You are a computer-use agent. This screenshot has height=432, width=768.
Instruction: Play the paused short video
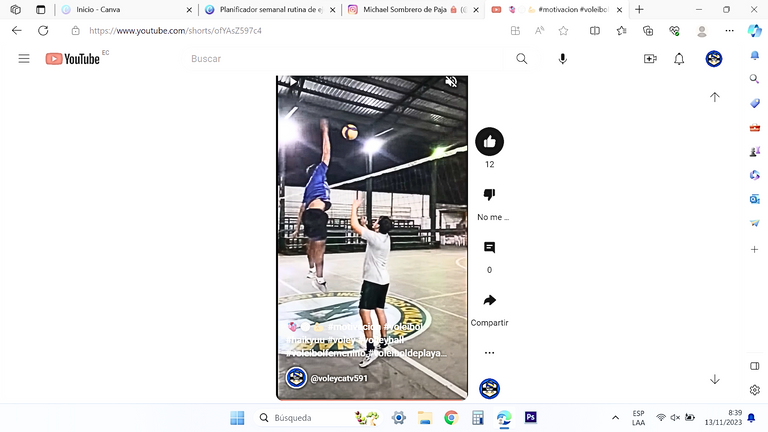click(292, 82)
